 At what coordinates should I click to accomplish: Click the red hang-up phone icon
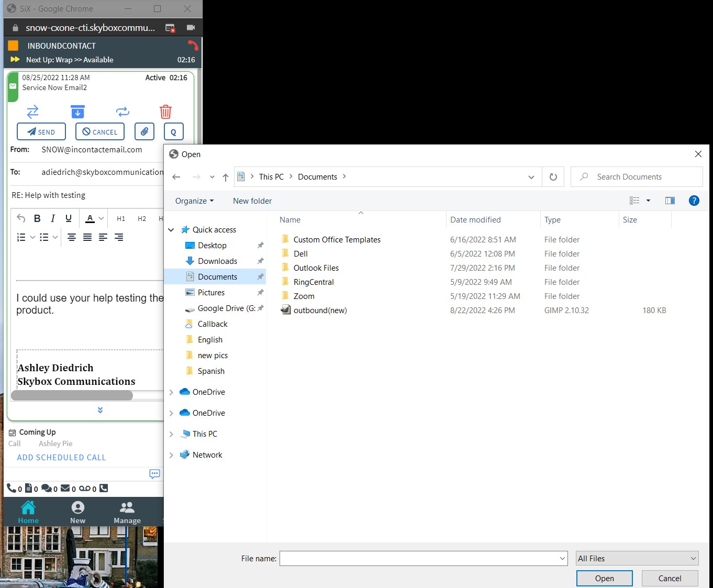[193, 46]
